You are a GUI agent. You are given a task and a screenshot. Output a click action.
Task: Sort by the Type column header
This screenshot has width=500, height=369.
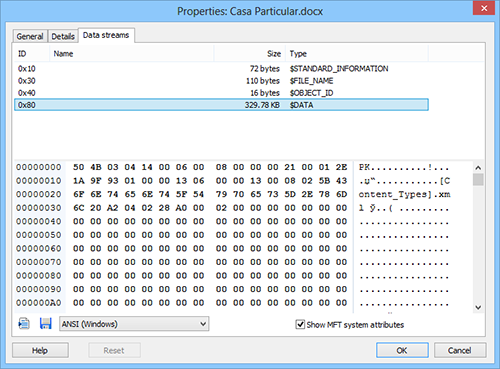click(x=357, y=54)
